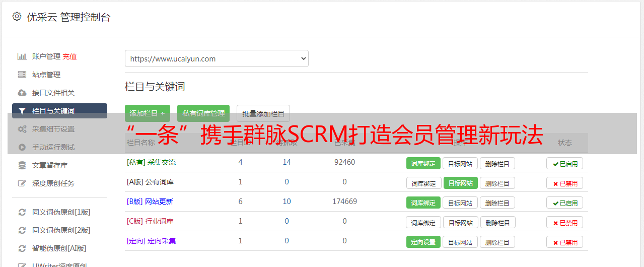Toggle the 已禁用 status of 公有词库
Viewport: 644px width, 267px height.
tap(565, 183)
